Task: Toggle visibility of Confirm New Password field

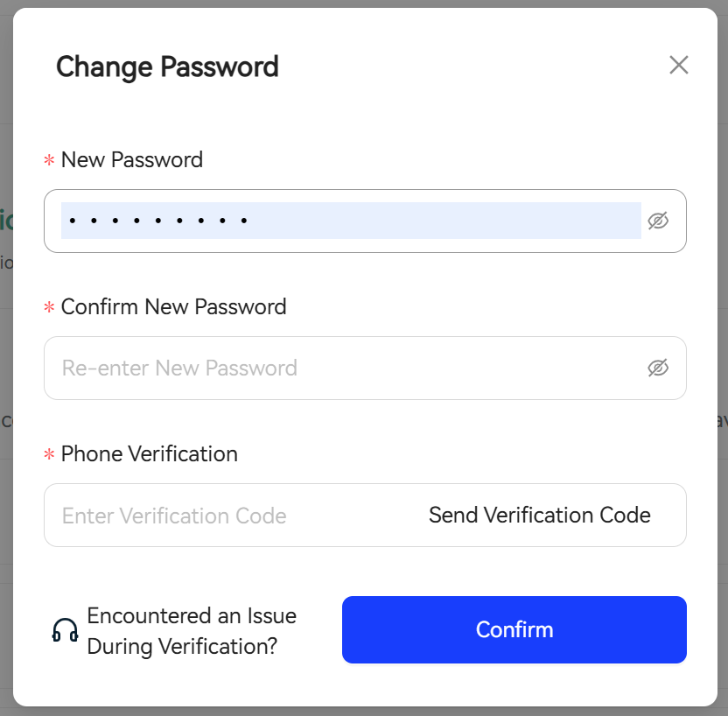Action: pyautogui.click(x=658, y=368)
